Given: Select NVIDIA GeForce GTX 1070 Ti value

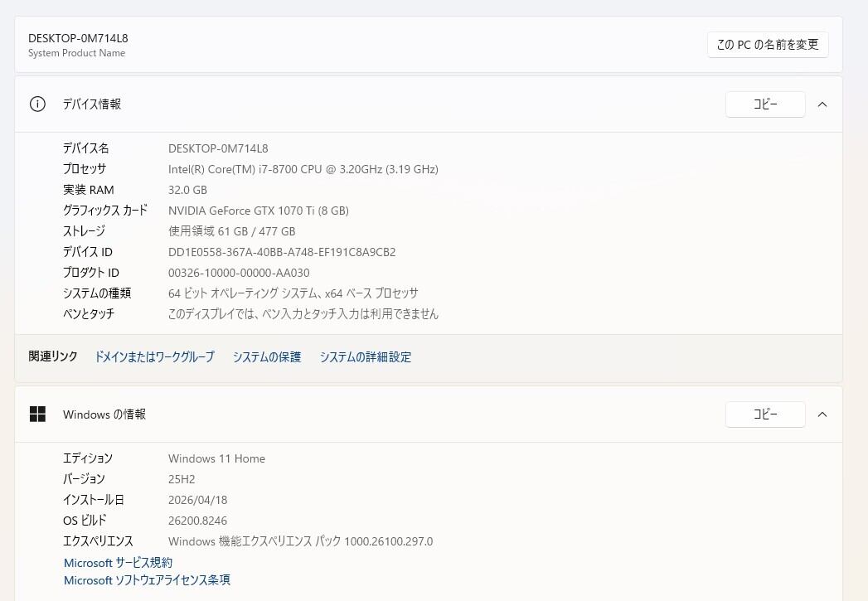Looking at the screenshot, I should pyautogui.click(x=259, y=211).
